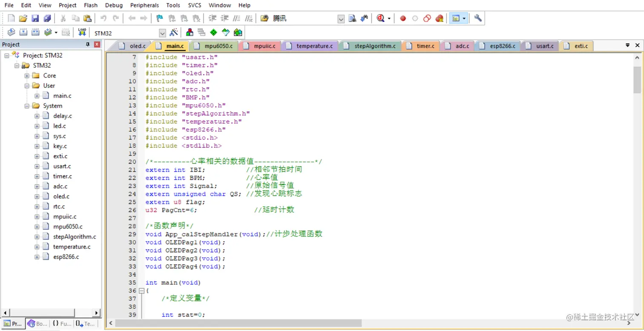Image resolution: width=644 pixels, height=331 pixels.
Task: Click the Kill all breakpoints icon
Action: click(x=439, y=18)
